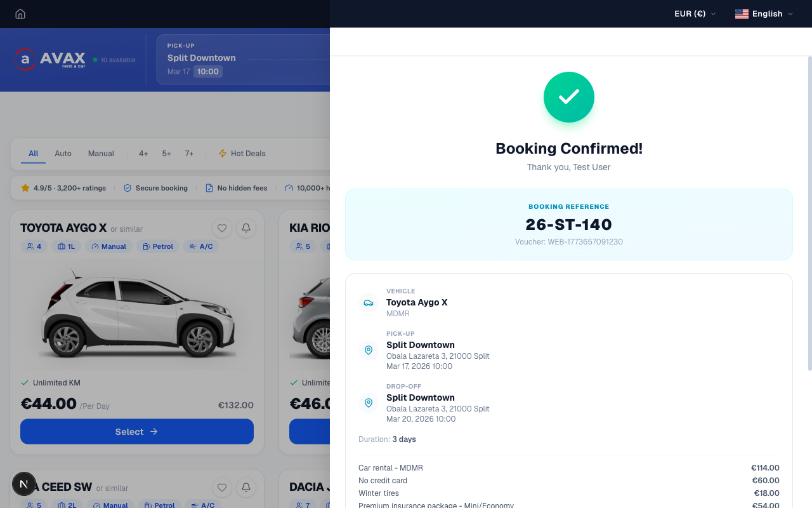Filter by Manual transmission tab

pyautogui.click(x=101, y=154)
